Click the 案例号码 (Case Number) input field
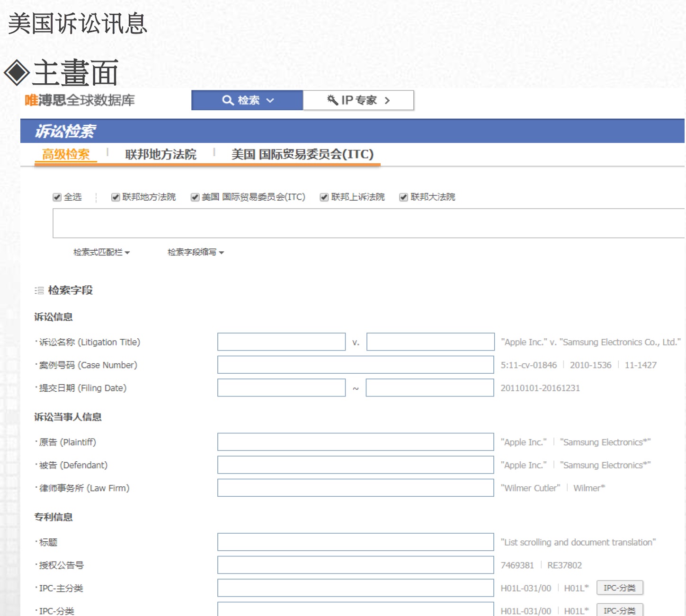Screen dimensions: 686x616 (356, 365)
